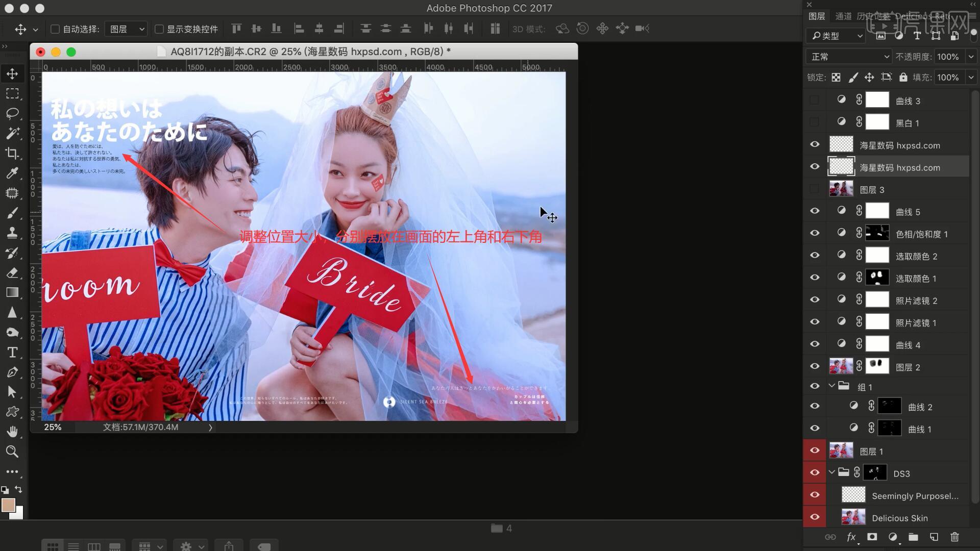Click the add layer style fx icon
This screenshot has height=551, width=980.
point(851,537)
